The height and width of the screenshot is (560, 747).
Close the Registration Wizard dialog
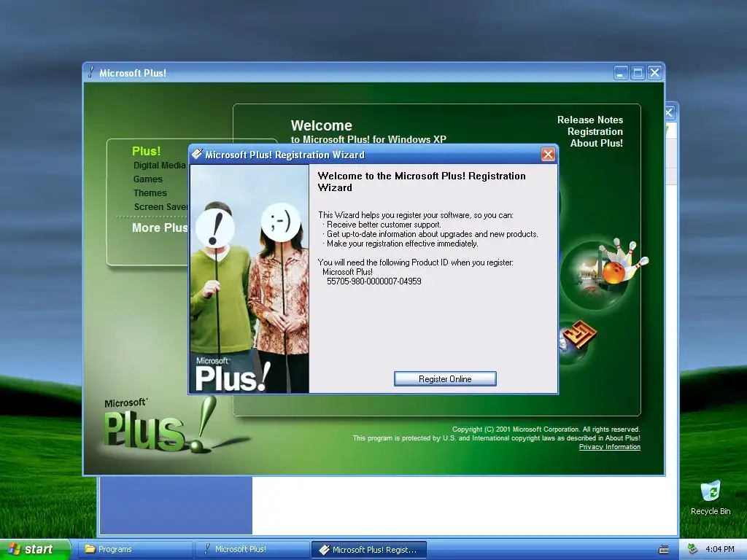pyautogui.click(x=548, y=155)
